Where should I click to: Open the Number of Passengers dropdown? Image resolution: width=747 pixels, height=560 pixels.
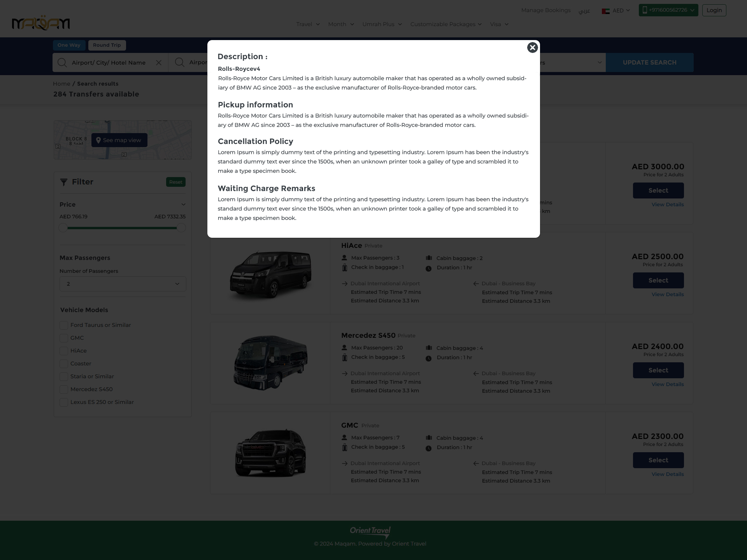[123, 284]
